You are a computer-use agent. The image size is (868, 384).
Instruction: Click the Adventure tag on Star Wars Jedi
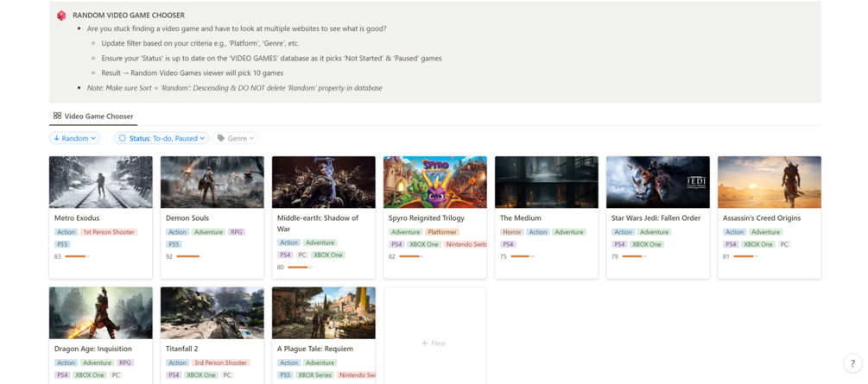[655, 232]
